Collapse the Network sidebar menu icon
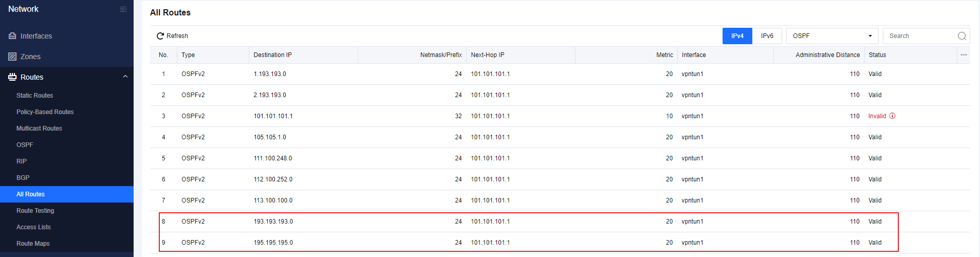Screen dimensions: 980x257 coord(123,9)
